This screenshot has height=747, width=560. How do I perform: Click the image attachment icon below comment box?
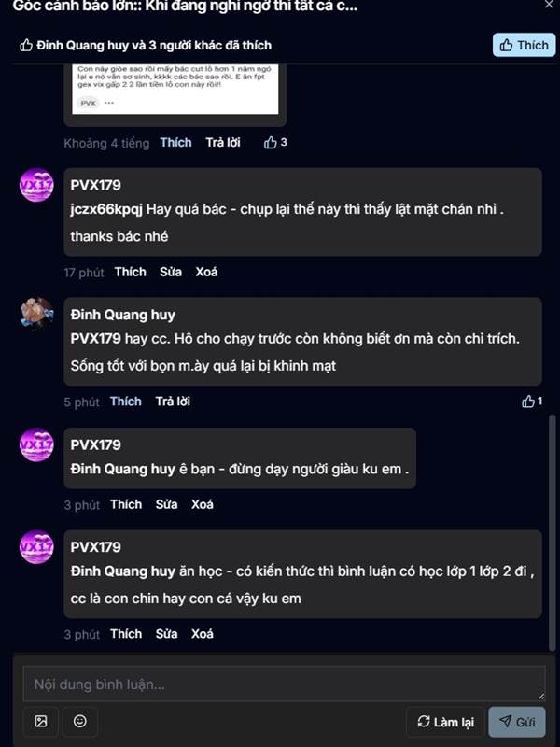pyautogui.click(x=40, y=721)
